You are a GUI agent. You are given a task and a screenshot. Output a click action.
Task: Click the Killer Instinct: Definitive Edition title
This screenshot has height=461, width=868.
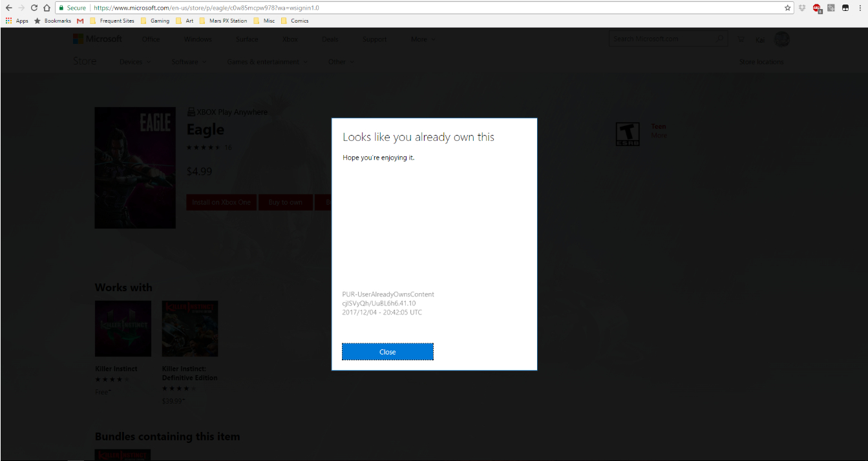tap(190, 373)
